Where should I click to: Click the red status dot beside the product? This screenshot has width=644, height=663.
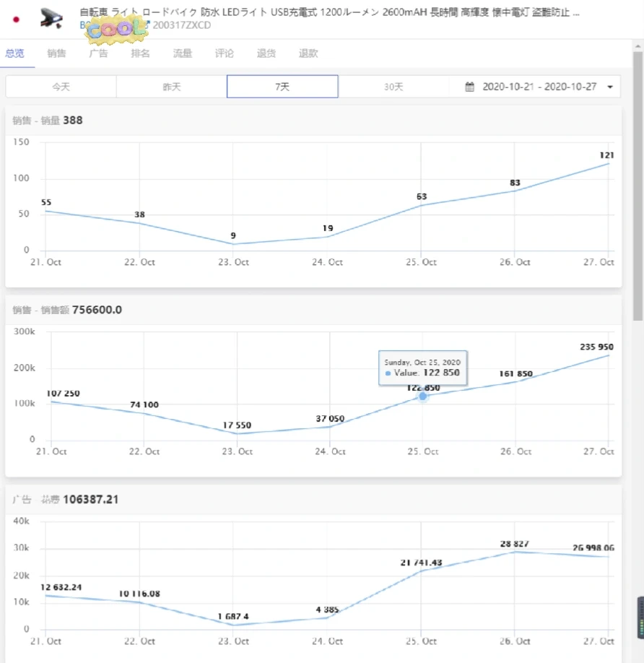coord(16,19)
